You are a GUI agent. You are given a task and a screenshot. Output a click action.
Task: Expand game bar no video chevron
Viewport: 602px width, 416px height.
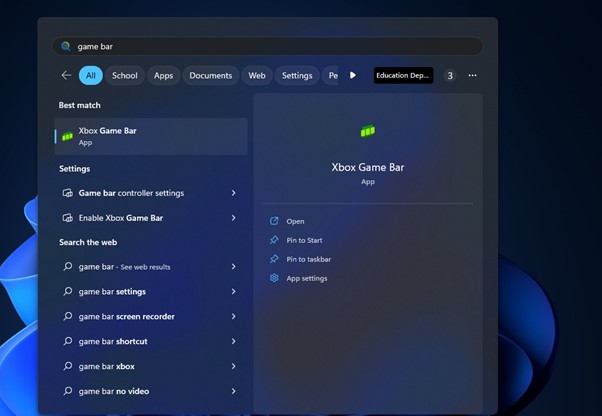(233, 391)
